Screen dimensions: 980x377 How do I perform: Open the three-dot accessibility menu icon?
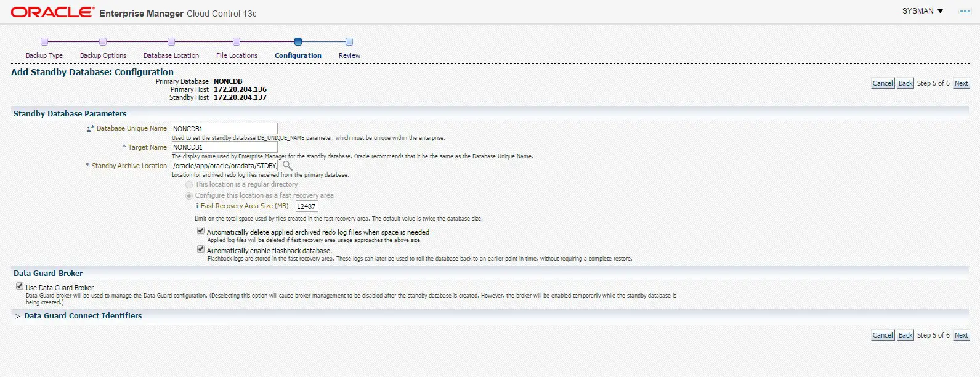(965, 12)
